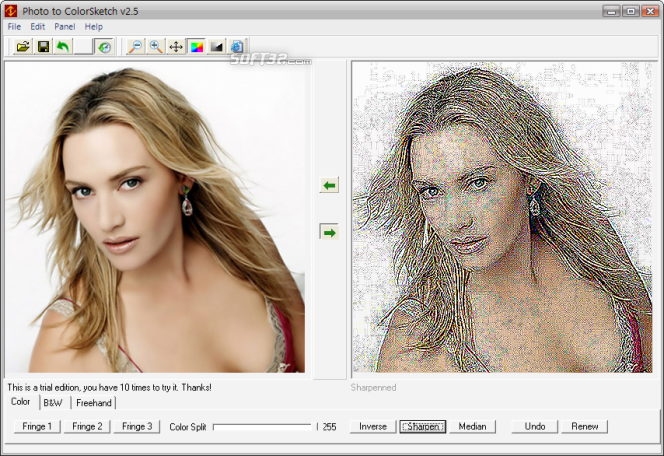Viewport: 664px width, 456px height.
Task: Save the image with the floppy disk icon
Action: [43, 47]
